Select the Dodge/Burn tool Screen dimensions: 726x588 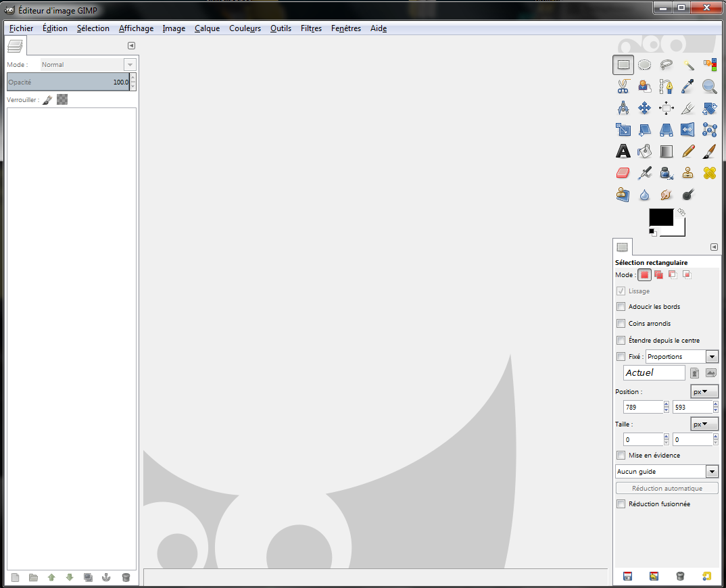pyautogui.click(x=688, y=195)
